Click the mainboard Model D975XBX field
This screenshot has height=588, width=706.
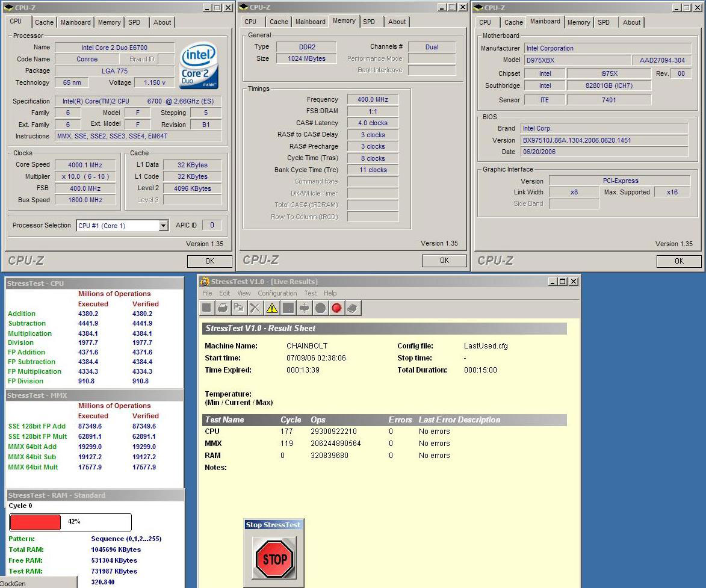point(578,60)
